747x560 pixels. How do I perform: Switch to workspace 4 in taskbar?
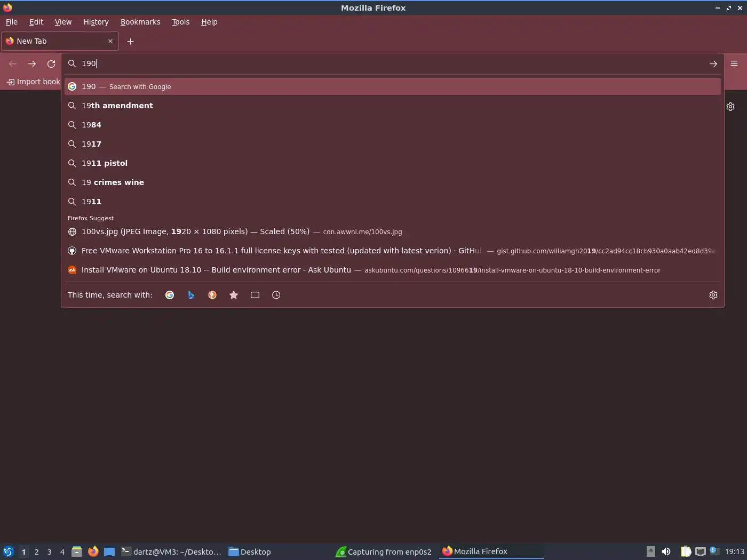62,552
